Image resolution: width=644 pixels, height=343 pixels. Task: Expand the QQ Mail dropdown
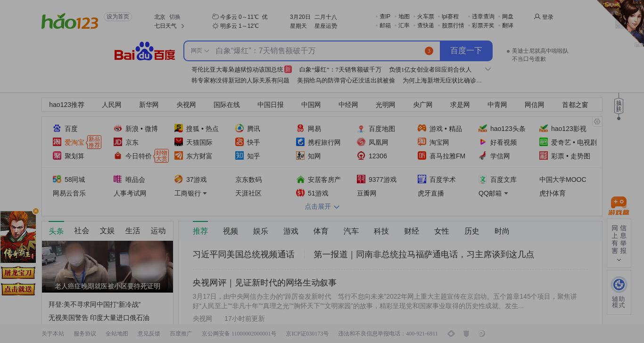click(506, 193)
